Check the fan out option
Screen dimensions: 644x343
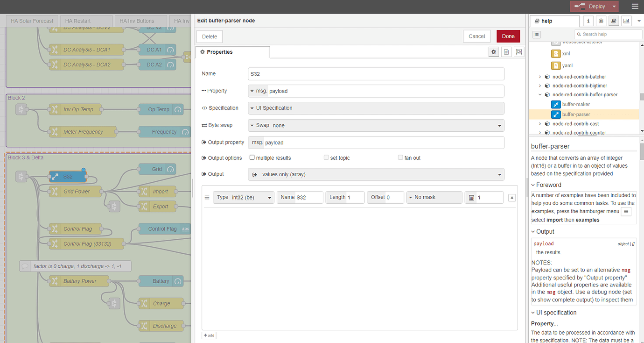tap(400, 158)
